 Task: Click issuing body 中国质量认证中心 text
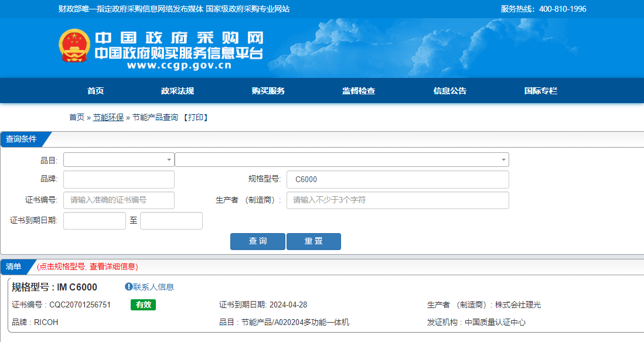pos(495,322)
